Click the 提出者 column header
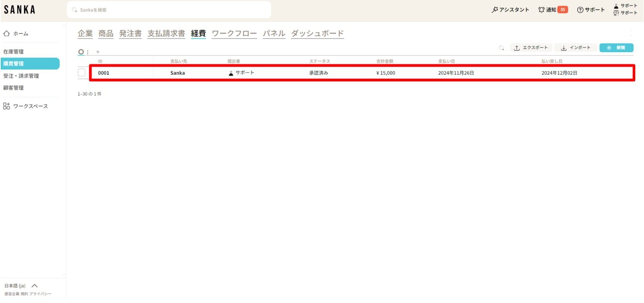Image resolution: width=644 pixels, height=303 pixels. pos(234,61)
